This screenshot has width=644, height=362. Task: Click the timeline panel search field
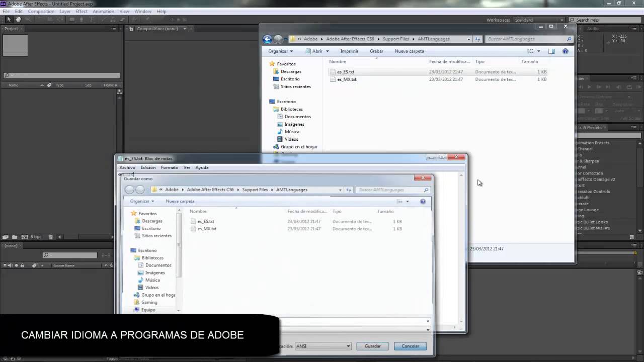pyautogui.click(x=69, y=255)
